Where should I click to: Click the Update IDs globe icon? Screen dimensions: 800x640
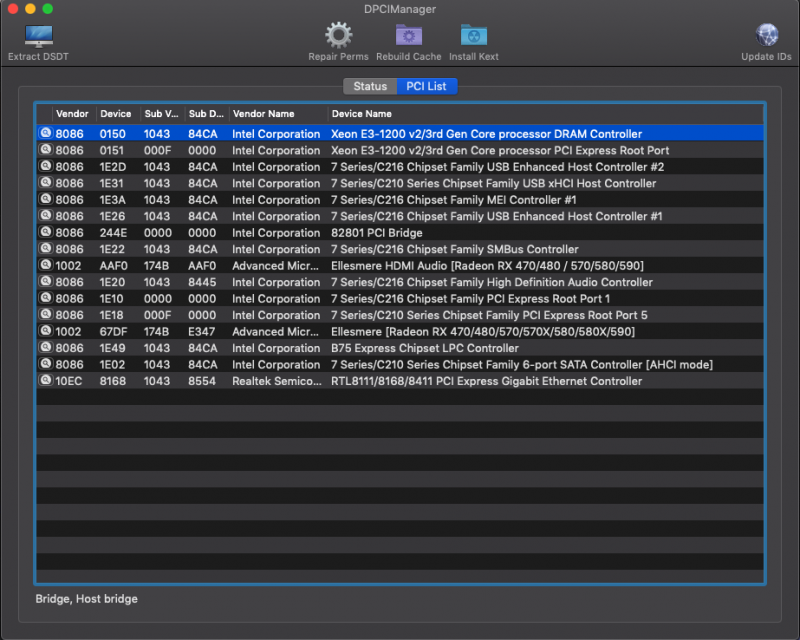click(766, 37)
